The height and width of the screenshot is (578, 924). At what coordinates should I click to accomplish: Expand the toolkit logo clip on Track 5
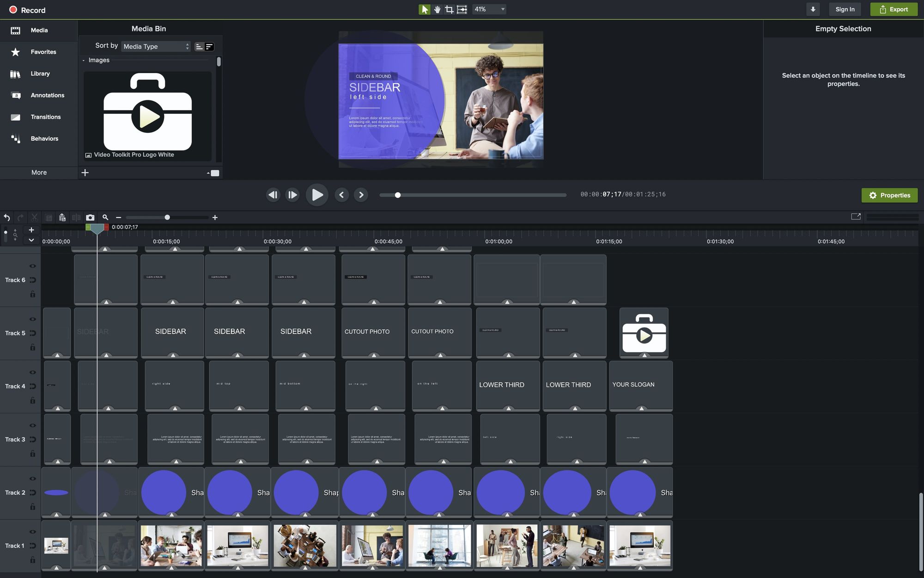click(644, 355)
